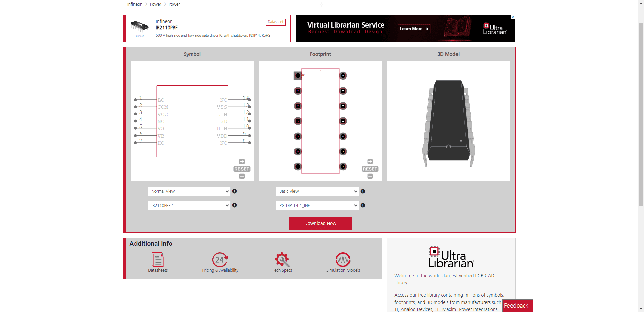Click the Footprint heading

320,54
